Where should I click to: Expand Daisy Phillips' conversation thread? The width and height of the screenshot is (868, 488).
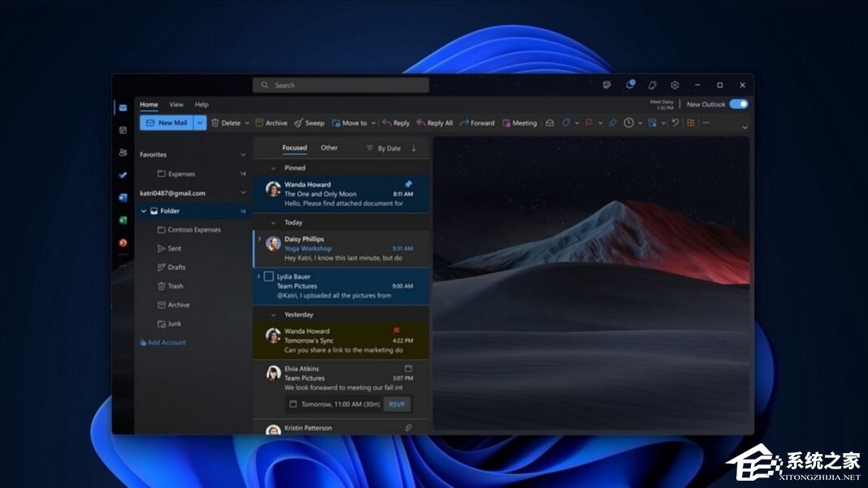coord(259,239)
